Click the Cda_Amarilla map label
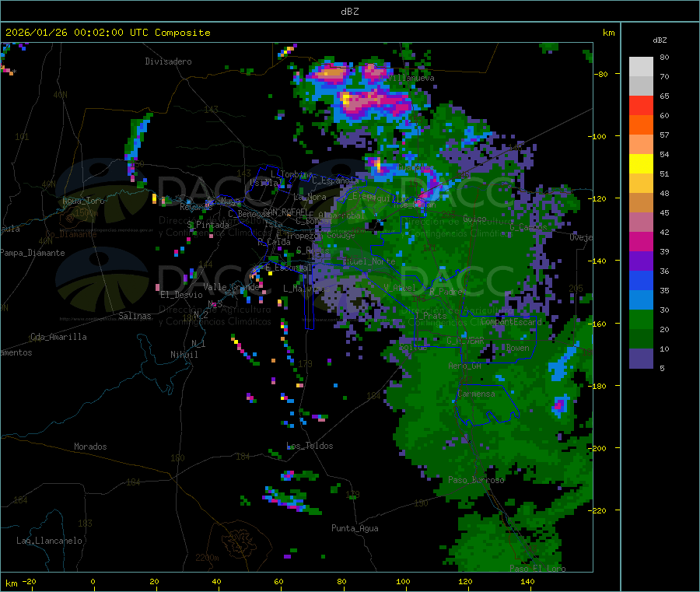 click(x=58, y=337)
